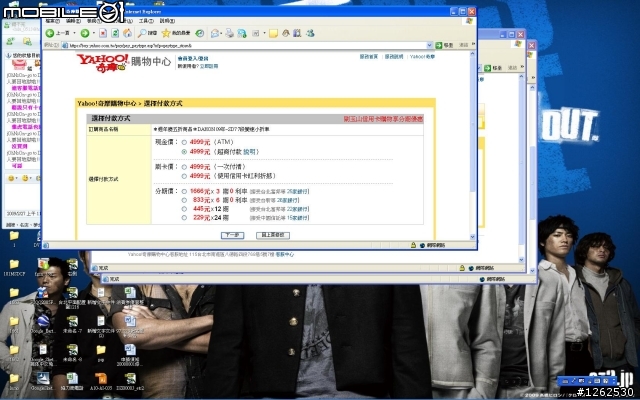Click the Stop loading icon in IE toolbar

(x=103, y=33)
